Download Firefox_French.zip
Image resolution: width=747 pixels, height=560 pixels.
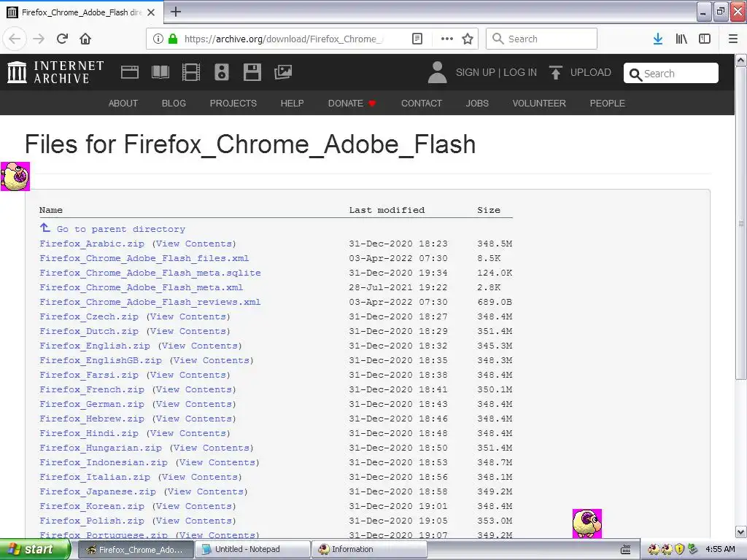91,389
